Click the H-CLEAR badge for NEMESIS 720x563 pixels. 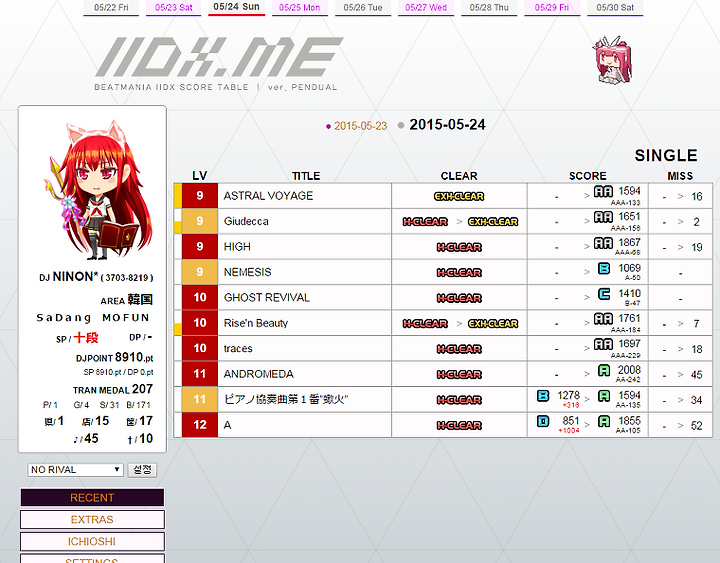(x=459, y=273)
